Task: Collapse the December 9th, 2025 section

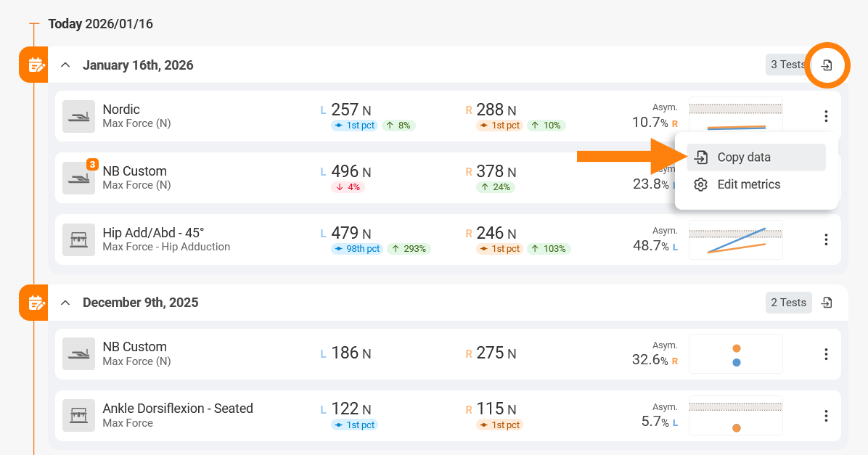Action: (65, 303)
